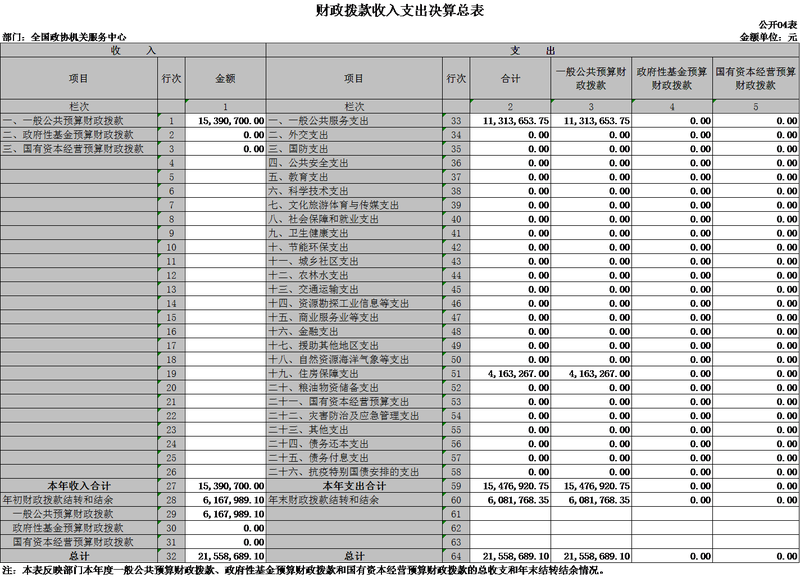This screenshot has width=800, height=577.
Task: Select the 合计 column header
Action: [512, 78]
